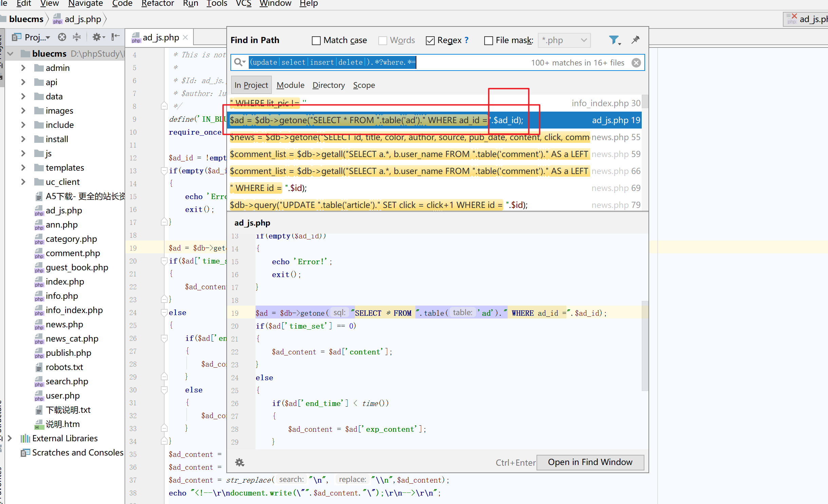Open Project panel settings gear
This screenshot has height=504, width=828.
pyautogui.click(x=99, y=37)
